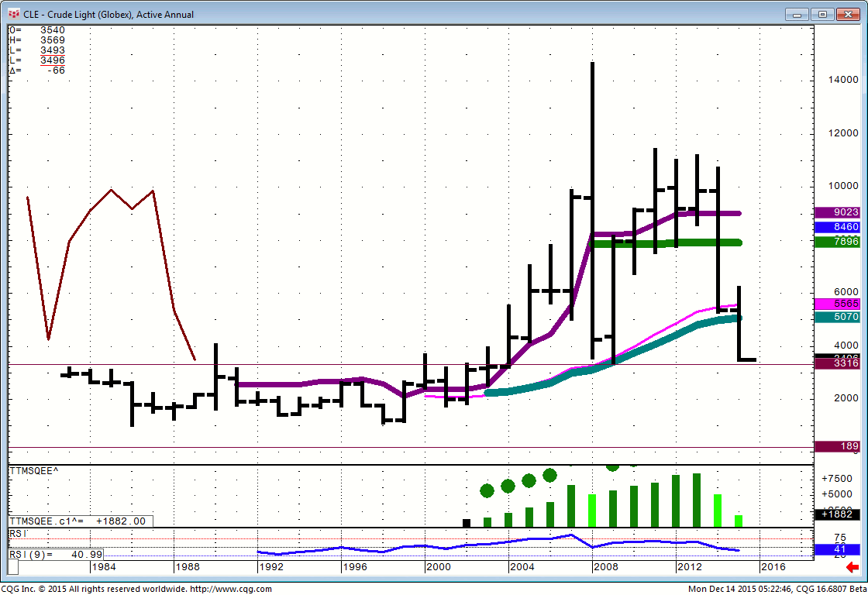Click the RSI(9)= 40.99 value box

56,554
